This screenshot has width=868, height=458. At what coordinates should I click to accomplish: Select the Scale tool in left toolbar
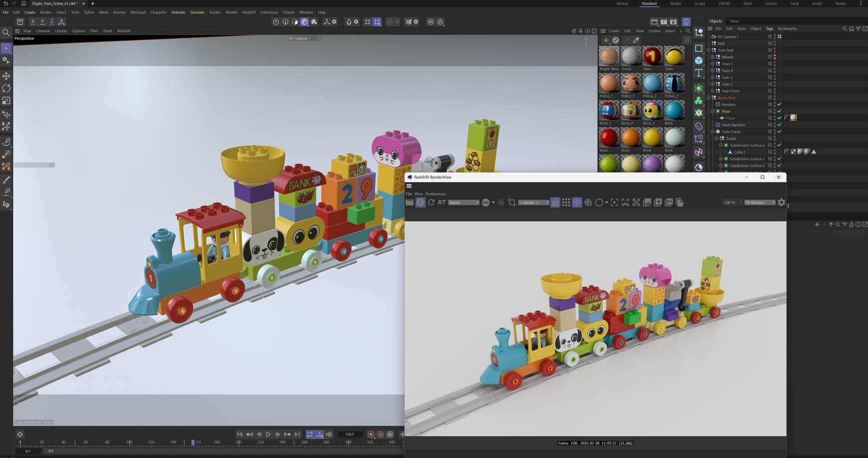(x=6, y=101)
